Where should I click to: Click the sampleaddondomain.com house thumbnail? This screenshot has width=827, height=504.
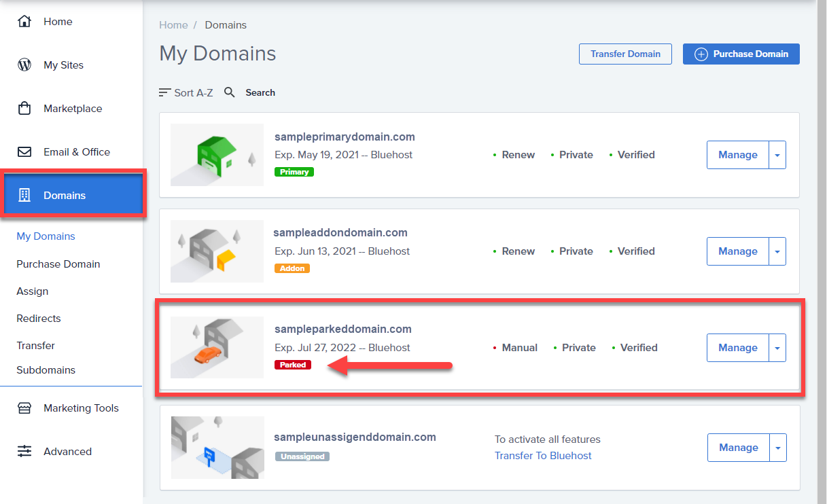(x=217, y=251)
